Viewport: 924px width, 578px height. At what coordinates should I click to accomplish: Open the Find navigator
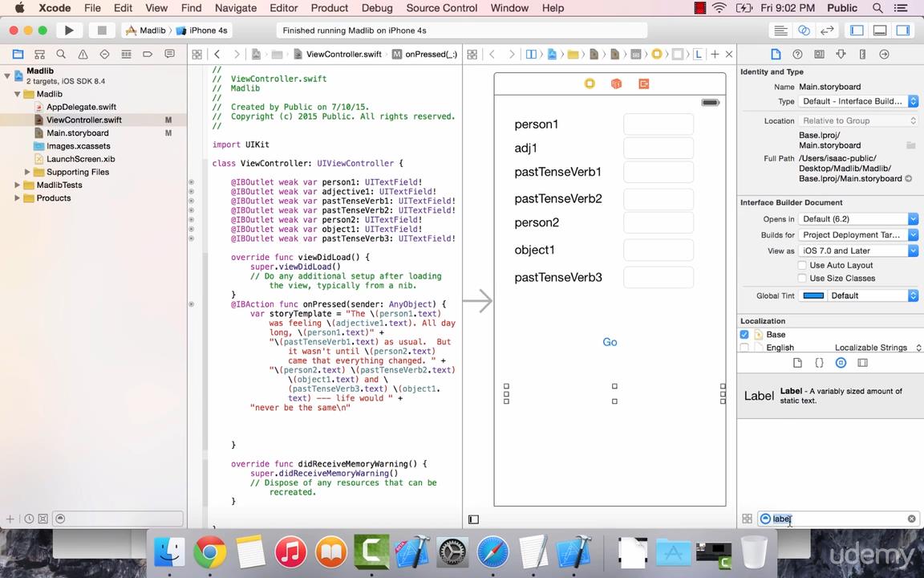click(60, 54)
